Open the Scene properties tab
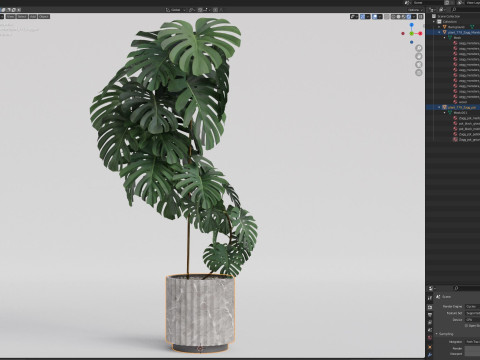Screen dimensions: 480x360 pos(430,330)
